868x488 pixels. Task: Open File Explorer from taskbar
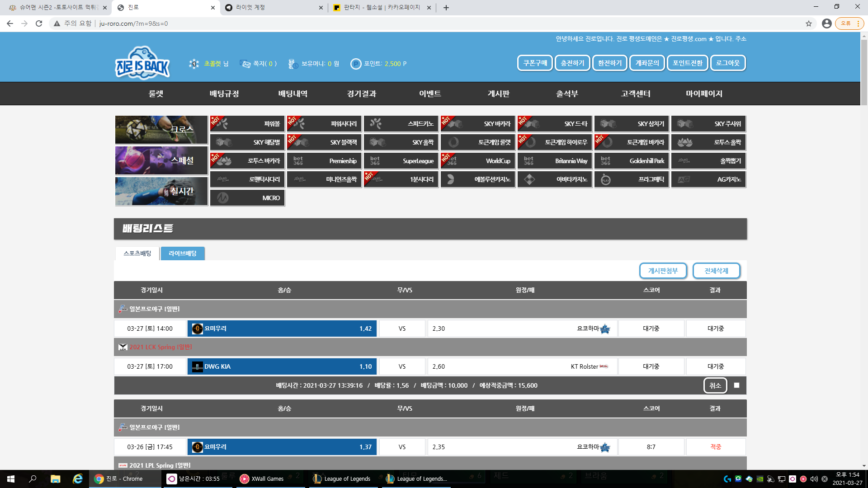55,479
